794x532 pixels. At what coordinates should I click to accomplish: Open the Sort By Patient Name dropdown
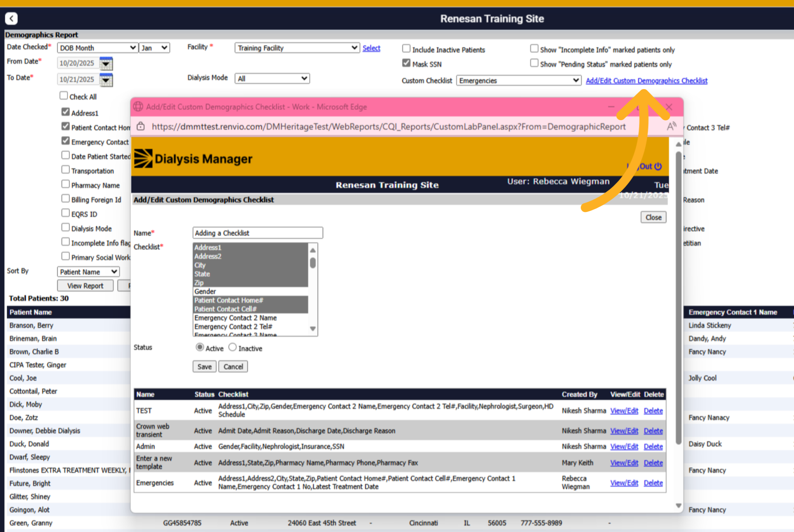(88, 272)
